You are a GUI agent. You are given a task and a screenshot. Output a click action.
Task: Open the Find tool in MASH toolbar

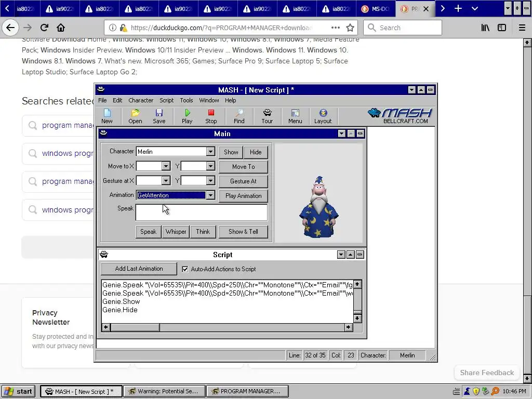pos(239,116)
